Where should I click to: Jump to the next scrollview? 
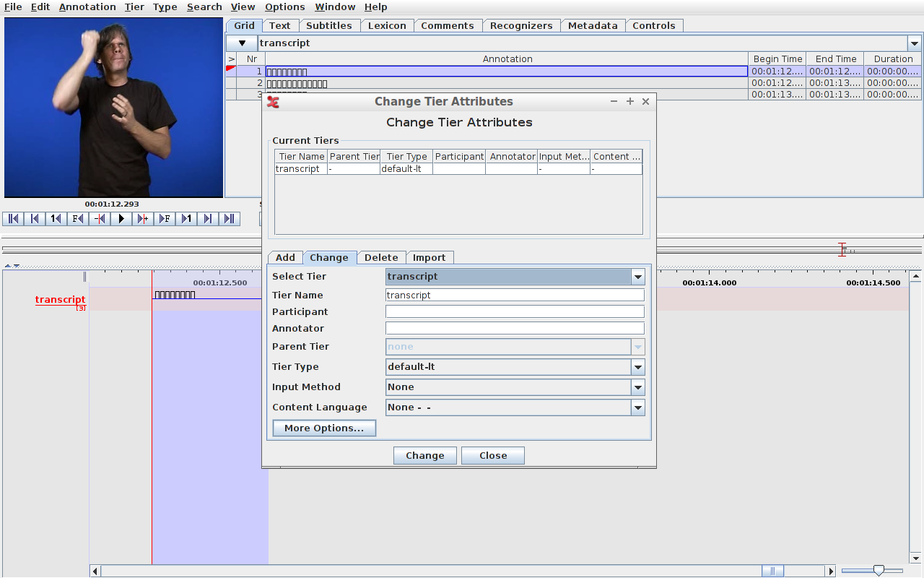coord(208,219)
